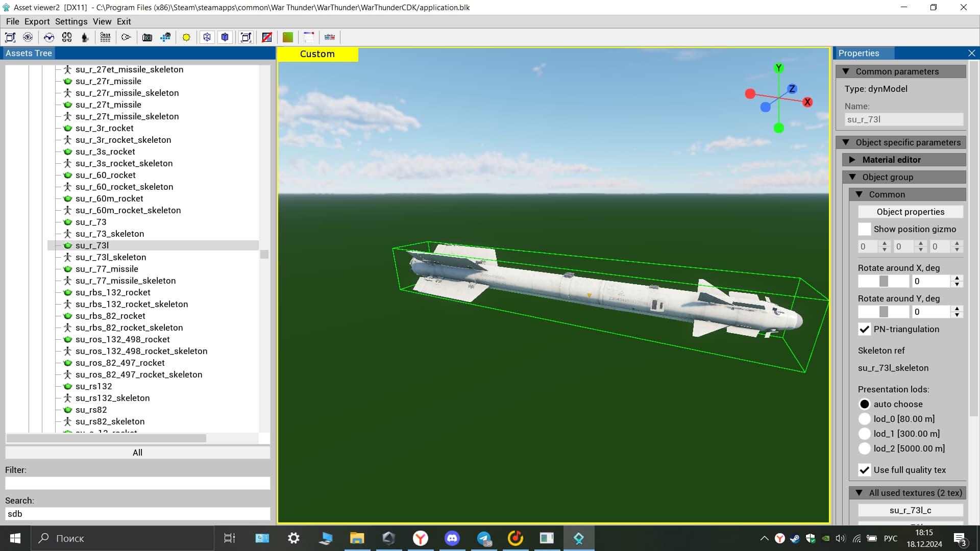Click the Search field containing sdb
Image resolution: width=980 pixels, height=551 pixels.
point(137,514)
